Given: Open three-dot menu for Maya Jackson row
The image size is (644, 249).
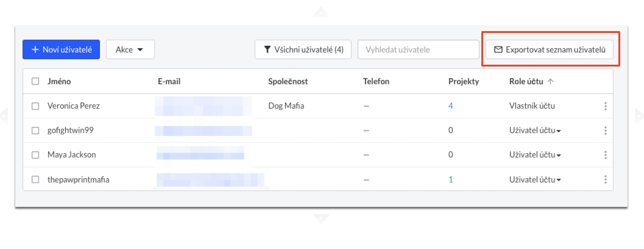Looking at the screenshot, I should tap(605, 155).
